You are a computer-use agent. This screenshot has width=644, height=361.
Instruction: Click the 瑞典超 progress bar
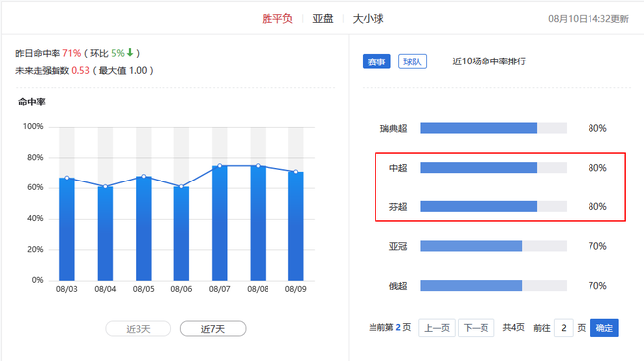tap(493, 128)
